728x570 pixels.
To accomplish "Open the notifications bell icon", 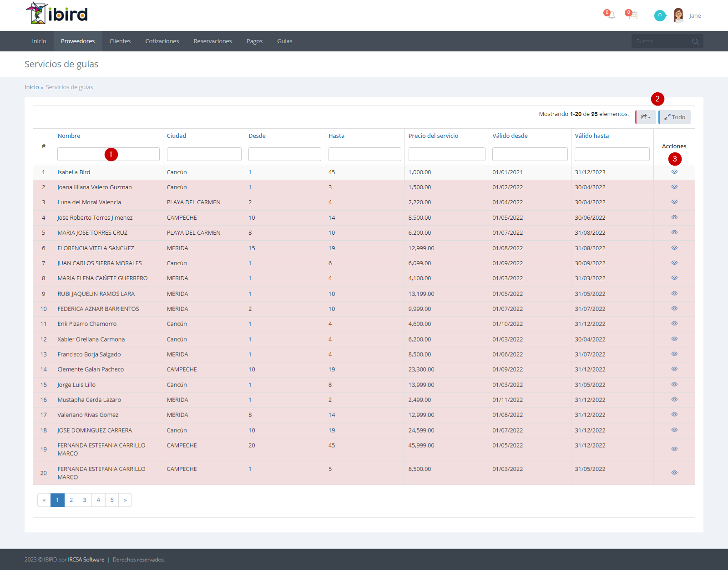I will [x=611, y=15].
